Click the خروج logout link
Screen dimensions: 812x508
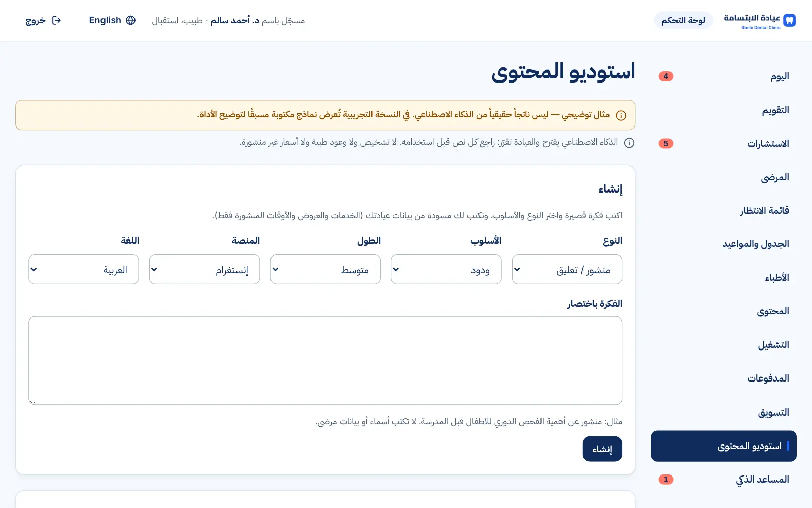(x=43, y=20)
